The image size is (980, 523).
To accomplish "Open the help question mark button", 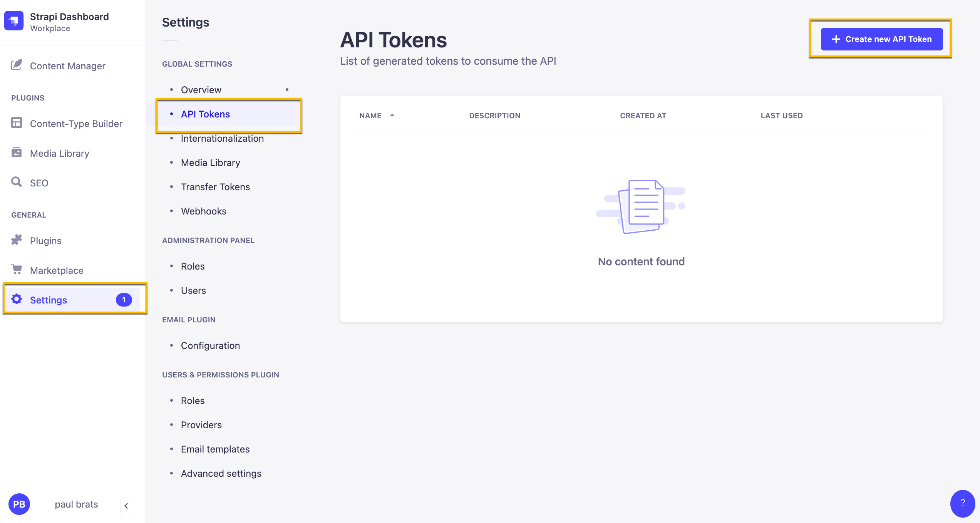I will (x=963, y=503).
